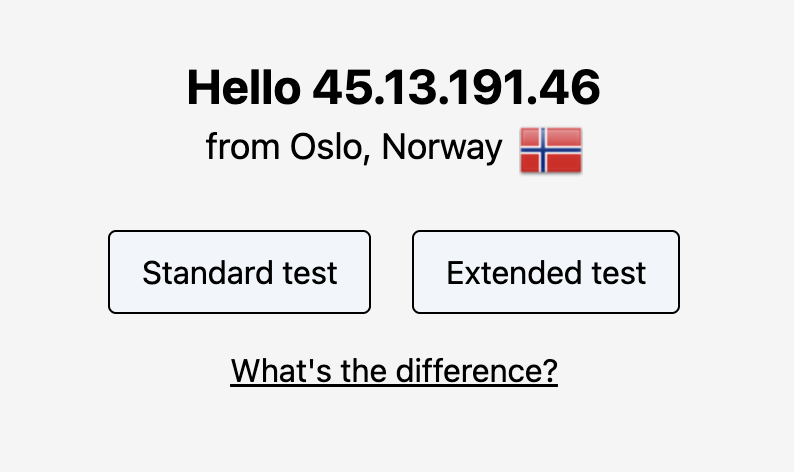Run the Extended test

click(x=546, y=272)
